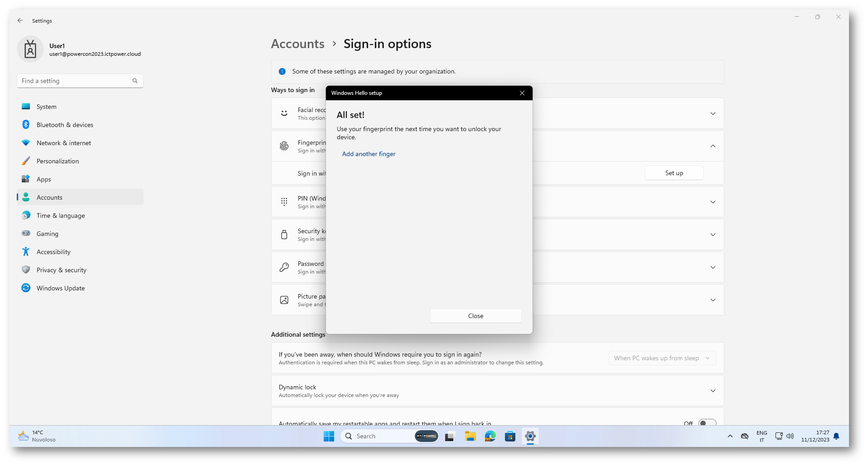Go to Personalization settings
The image size is (868, 466).
[x=80, y=161]
